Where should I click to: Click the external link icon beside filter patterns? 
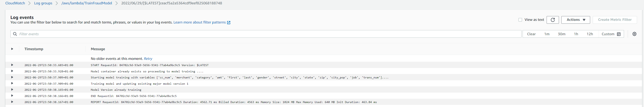point(228,23)
